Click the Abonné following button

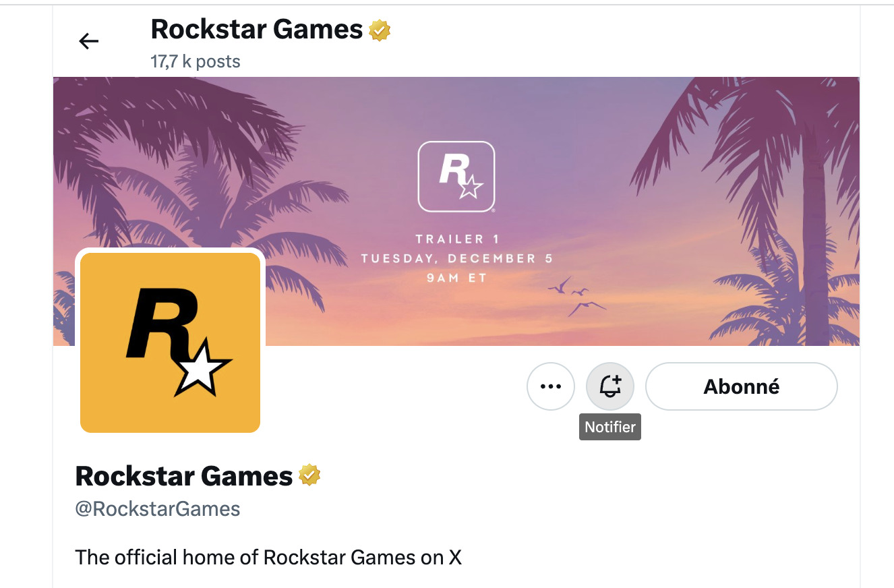click(x=742, y=386)
